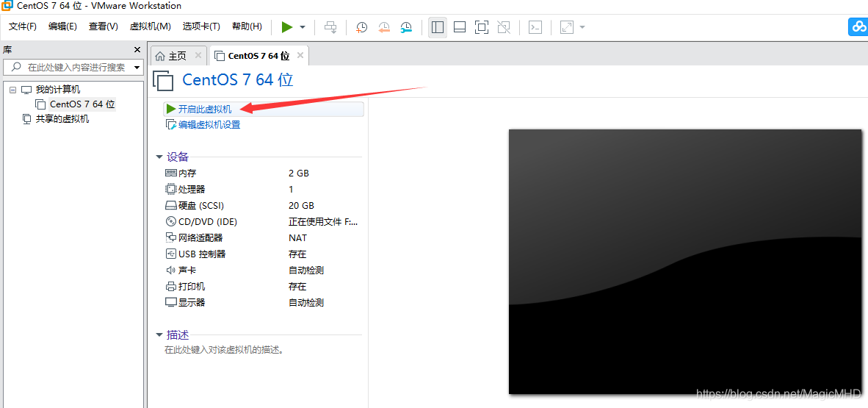Screen dimensions: 868x408
Task: Open the power options dropdown arrow
Action: pyautogui.click(x=303, y=27)
